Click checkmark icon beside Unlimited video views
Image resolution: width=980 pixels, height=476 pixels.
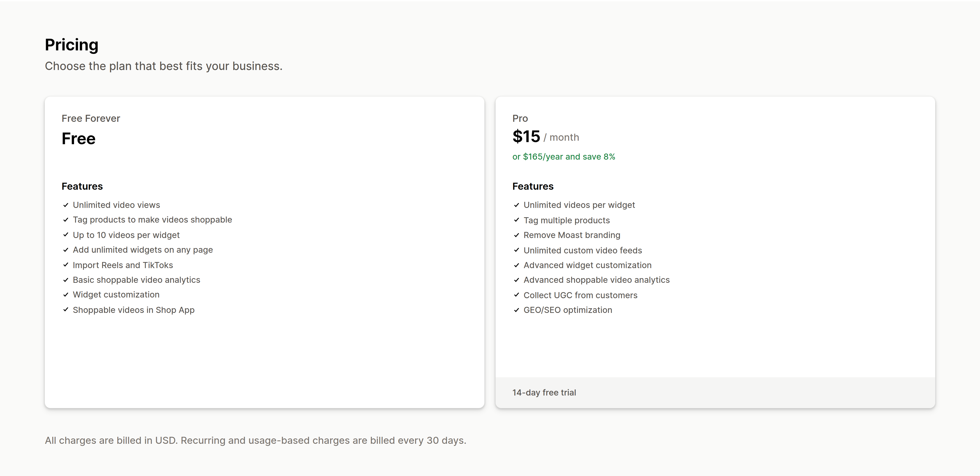coord(65,205)
